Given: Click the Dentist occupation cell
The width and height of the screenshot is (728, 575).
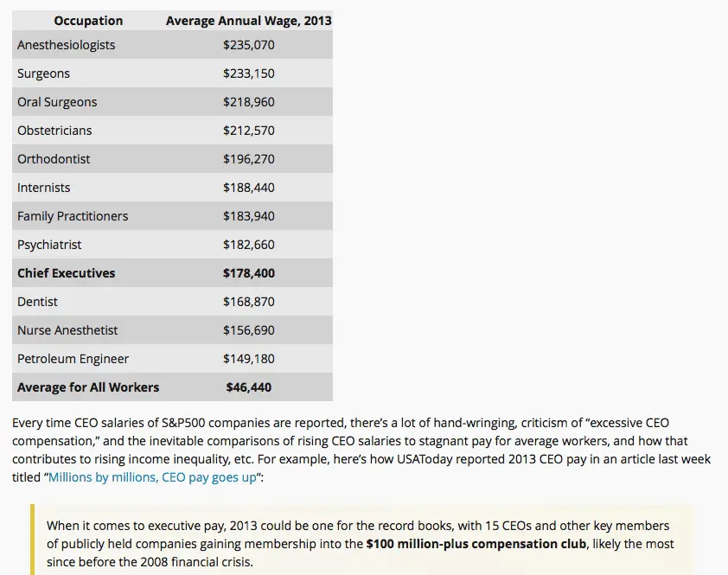Looking at the screenshot, I should [x=38, y=302].
